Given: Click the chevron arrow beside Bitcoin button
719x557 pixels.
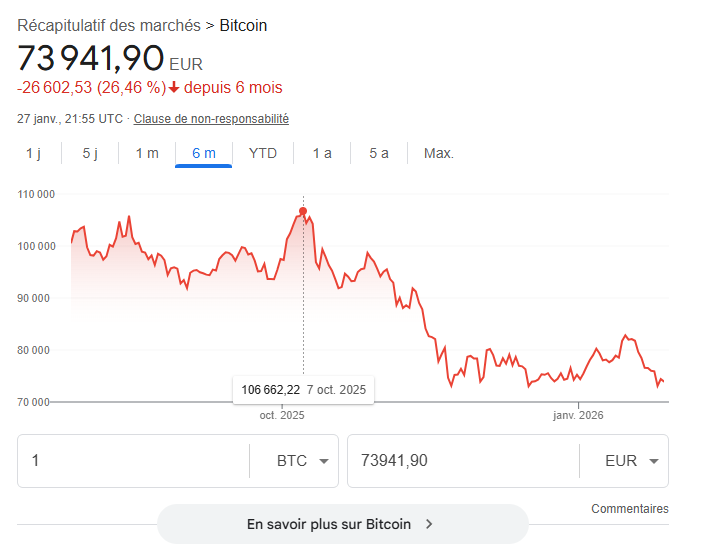Looking at the screenshot, I should (x=429, y=524).
